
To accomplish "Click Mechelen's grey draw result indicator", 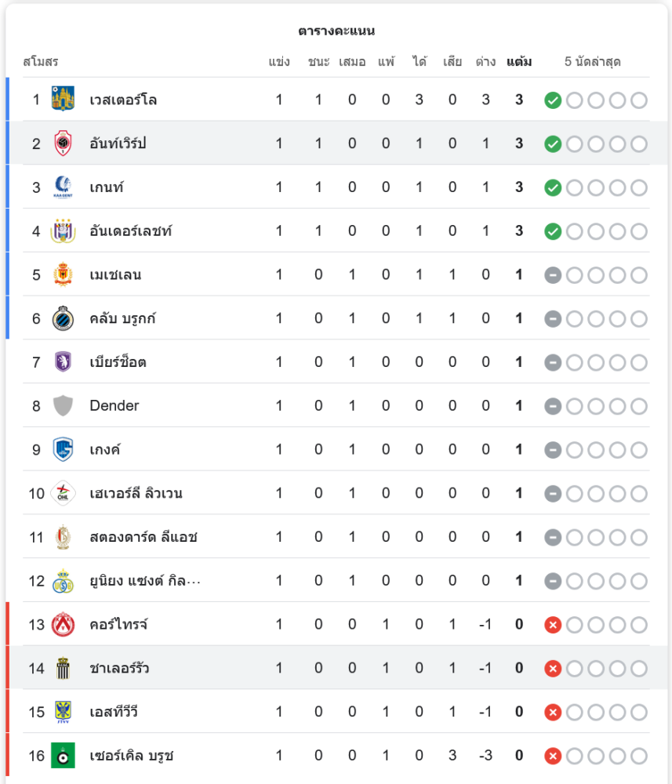I will point(553,275).
